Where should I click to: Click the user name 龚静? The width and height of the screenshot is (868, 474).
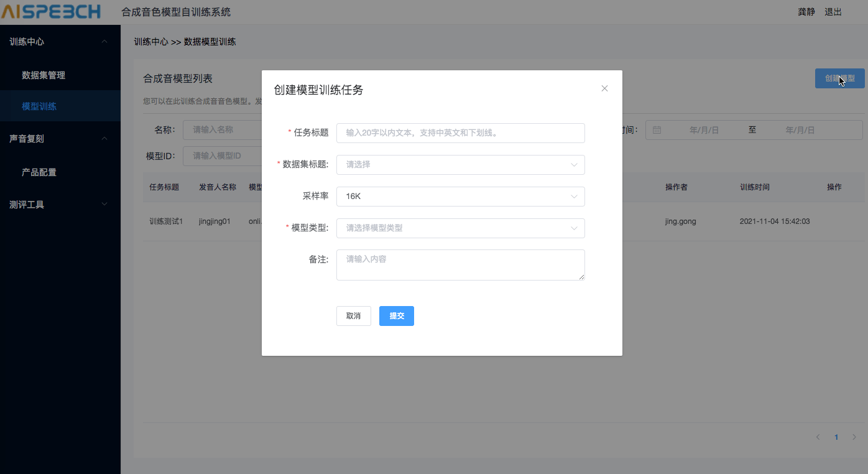tap(806, 11)
